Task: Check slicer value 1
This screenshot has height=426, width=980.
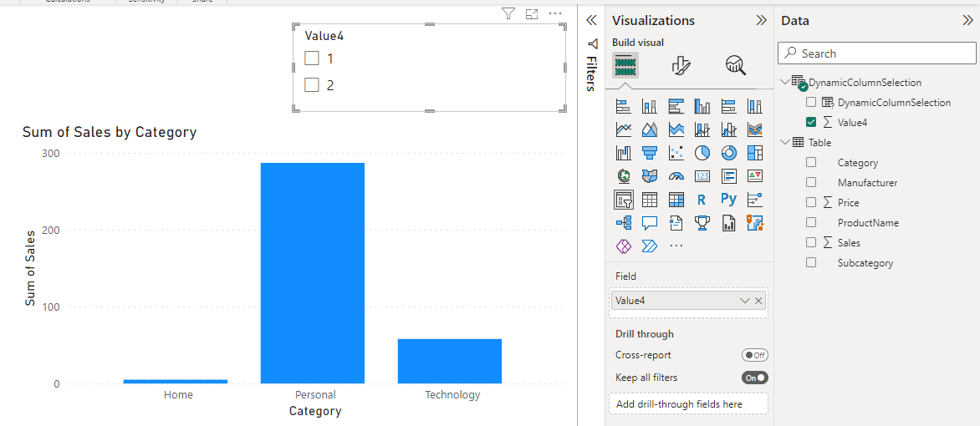Action: [x=312, y=58]
